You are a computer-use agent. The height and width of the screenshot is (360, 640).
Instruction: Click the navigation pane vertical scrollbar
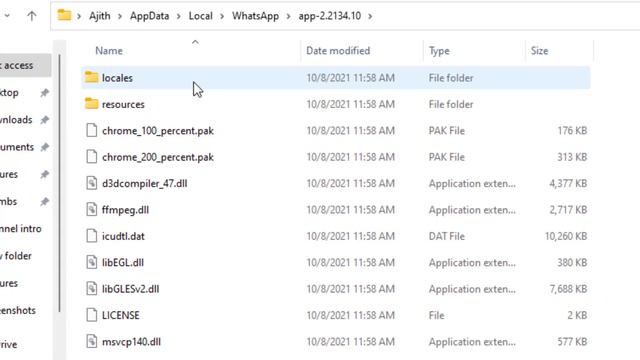pos(60,184)
